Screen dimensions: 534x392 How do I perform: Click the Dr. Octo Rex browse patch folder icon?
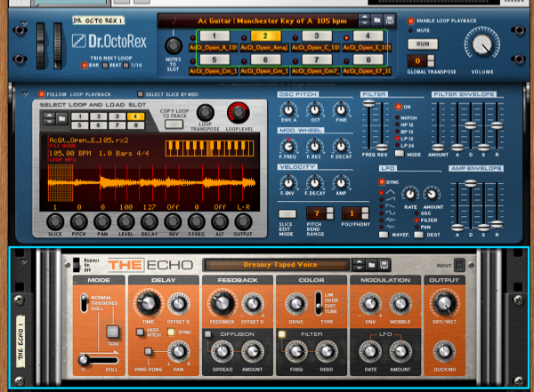click(x=376, y=19)
